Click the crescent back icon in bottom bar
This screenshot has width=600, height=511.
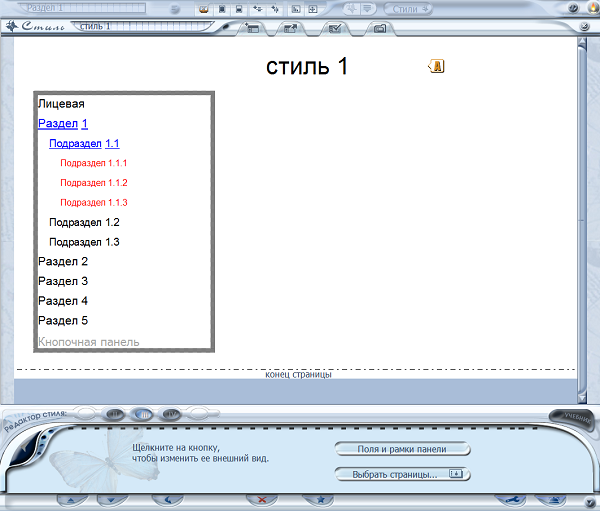click(168, 498)
